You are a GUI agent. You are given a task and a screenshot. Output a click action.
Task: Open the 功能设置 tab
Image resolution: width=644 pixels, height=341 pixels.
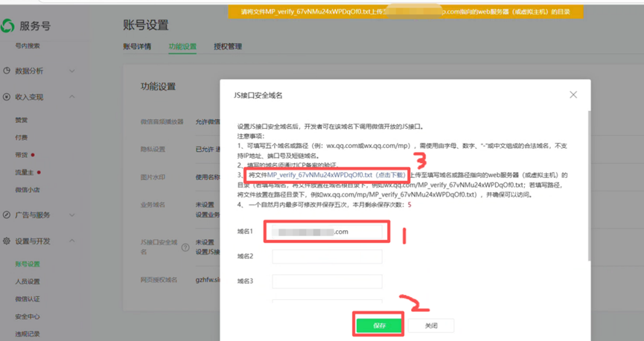point(182,47)
